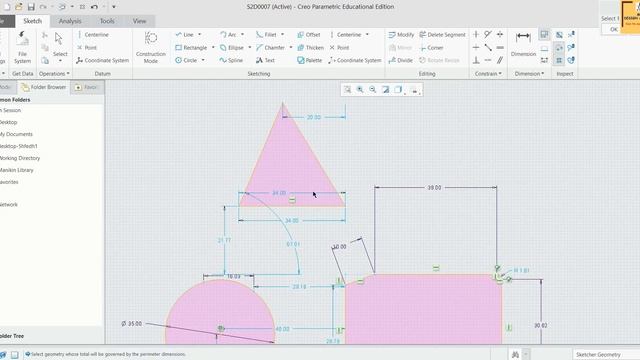
Task: Click the File System icon
Action: [x=22, y=47]
